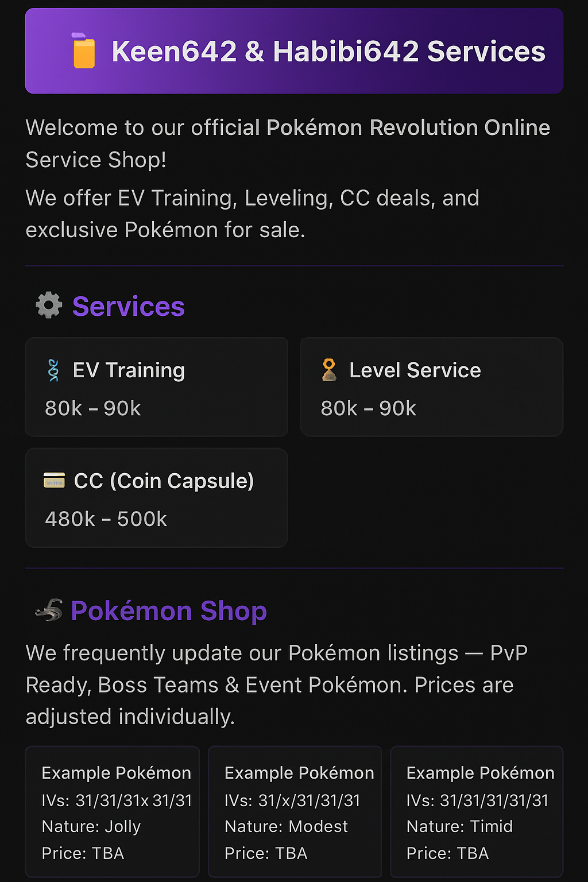This screenshot has width=588, height=882.
Task: Click the Pokémon Shop section heading
Action: [x=169, y=611]
